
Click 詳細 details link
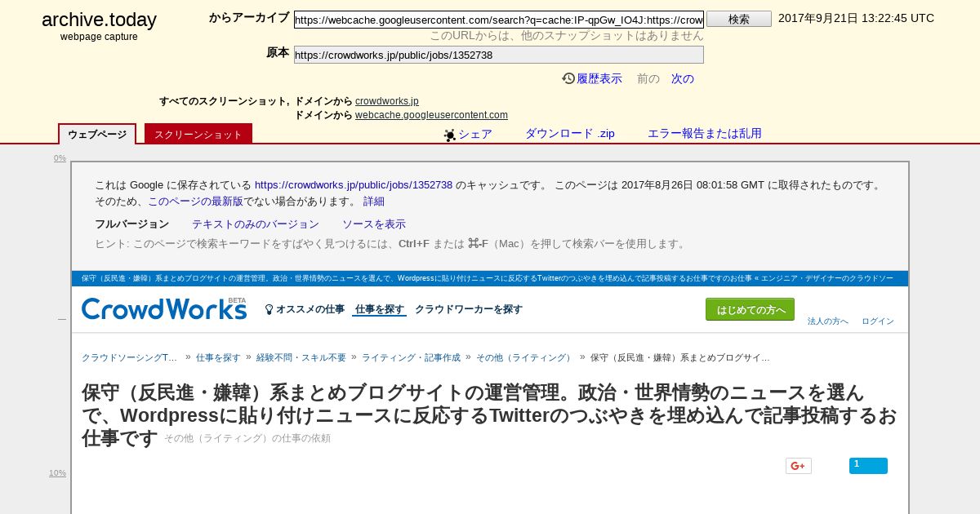tap(374, 202)
